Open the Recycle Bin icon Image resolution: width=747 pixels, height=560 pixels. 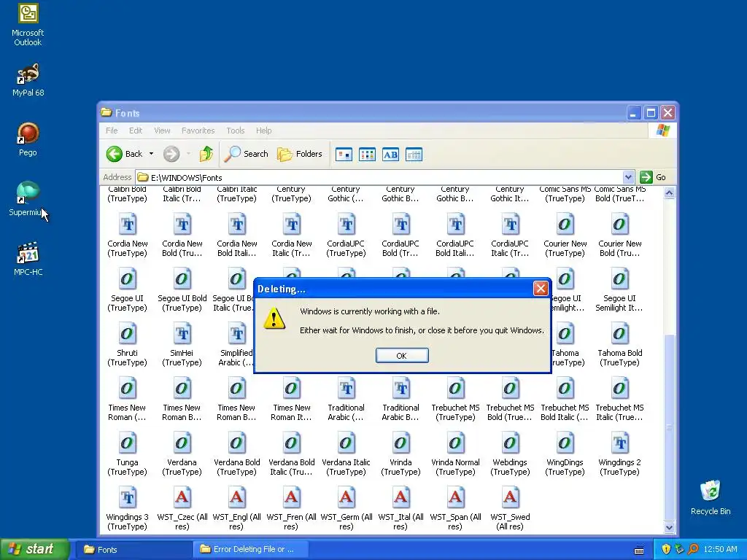point(711,497)
